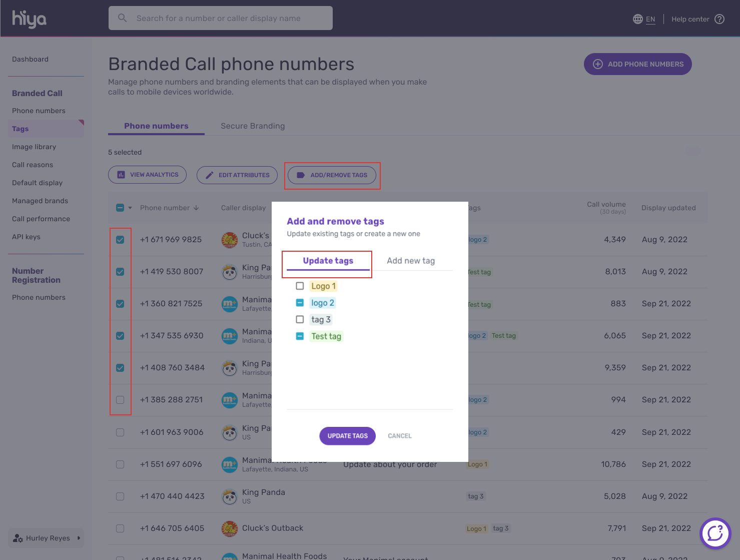Screen dimensions: 740x560
Task: Click the King Panda avatar for +1 470 440 4423
Action: [230, 496]
